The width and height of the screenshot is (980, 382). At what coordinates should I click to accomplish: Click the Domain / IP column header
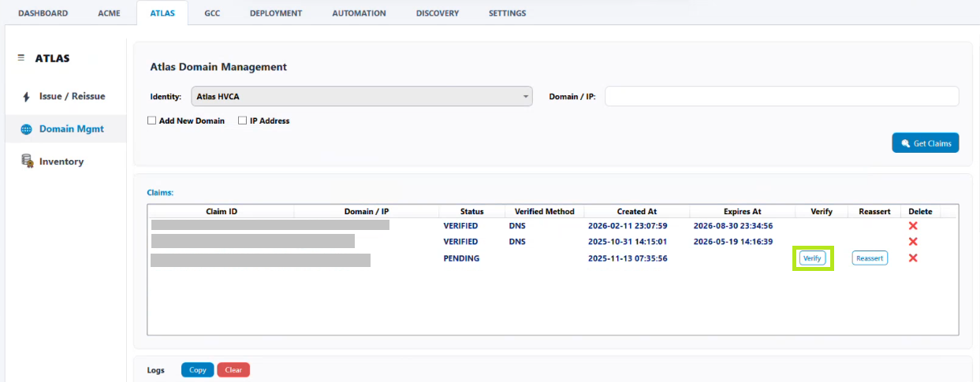coord(367,212)
